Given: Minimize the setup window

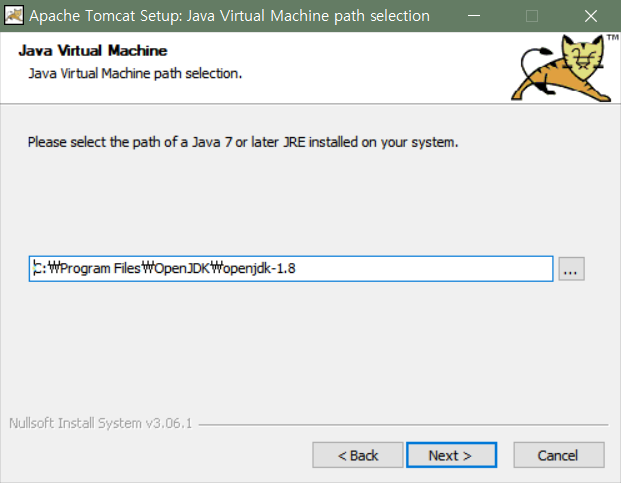Looking at the screenshot, I should click(474, 16).
